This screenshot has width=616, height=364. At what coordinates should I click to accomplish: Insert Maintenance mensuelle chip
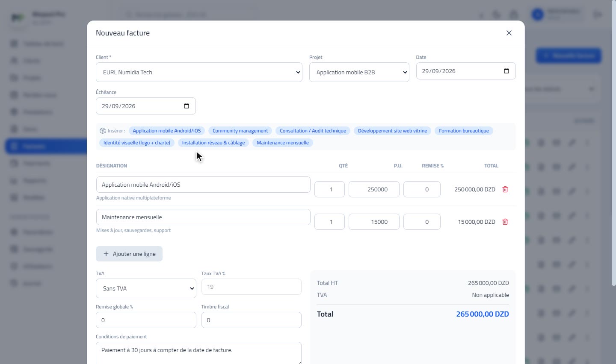tap(283, 143)
